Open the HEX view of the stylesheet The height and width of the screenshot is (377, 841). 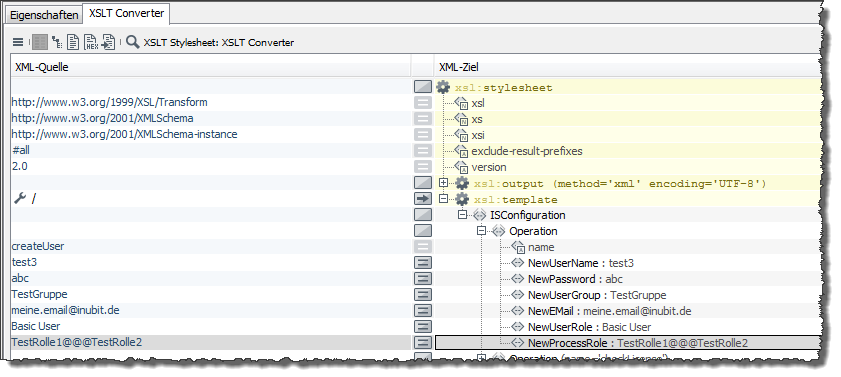[x=91, y=42]
